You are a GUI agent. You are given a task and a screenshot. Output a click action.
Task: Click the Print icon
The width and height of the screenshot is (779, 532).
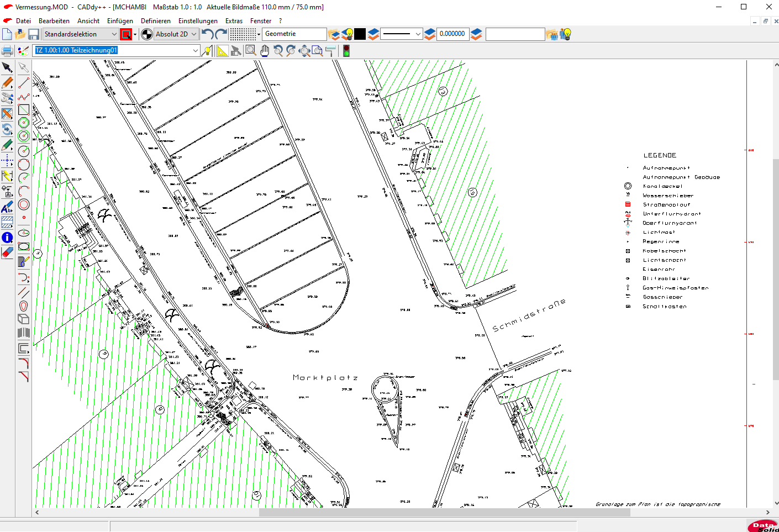point(7,51)
